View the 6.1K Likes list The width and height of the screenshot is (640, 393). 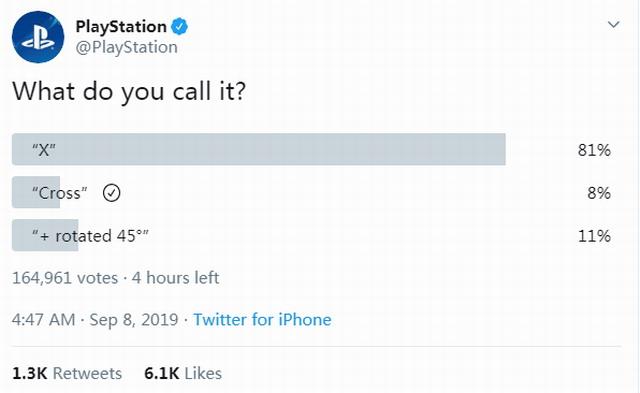click(183, 373)
